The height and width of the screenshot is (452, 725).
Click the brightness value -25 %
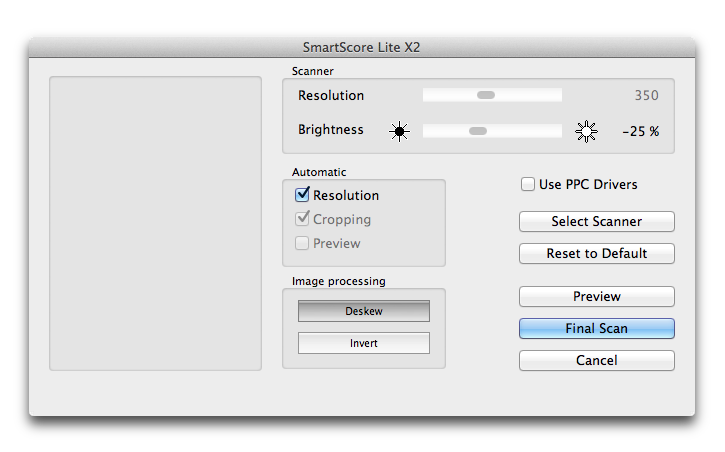640,131
